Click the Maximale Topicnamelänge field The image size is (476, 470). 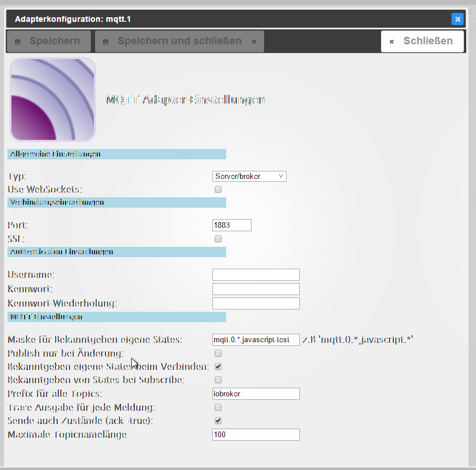(256, 434)
